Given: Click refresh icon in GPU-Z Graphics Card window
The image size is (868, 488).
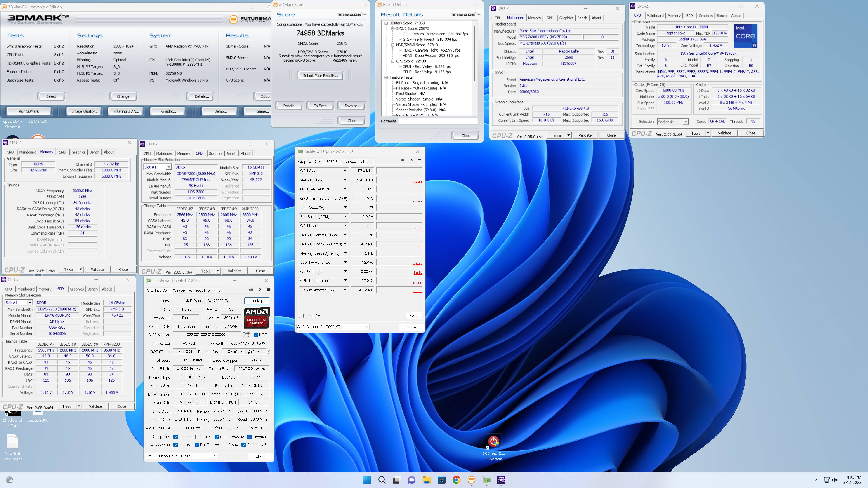Looking at the screenshot, I should coord(260,289).
